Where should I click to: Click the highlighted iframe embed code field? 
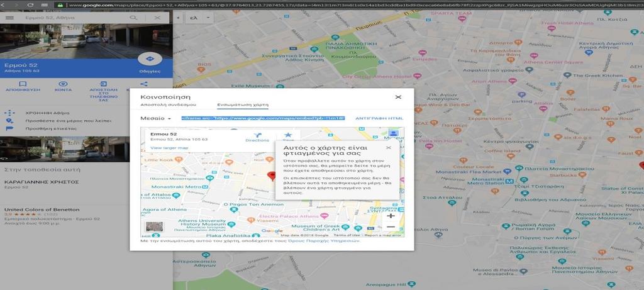pyautogui.click(x=264, y=118)
